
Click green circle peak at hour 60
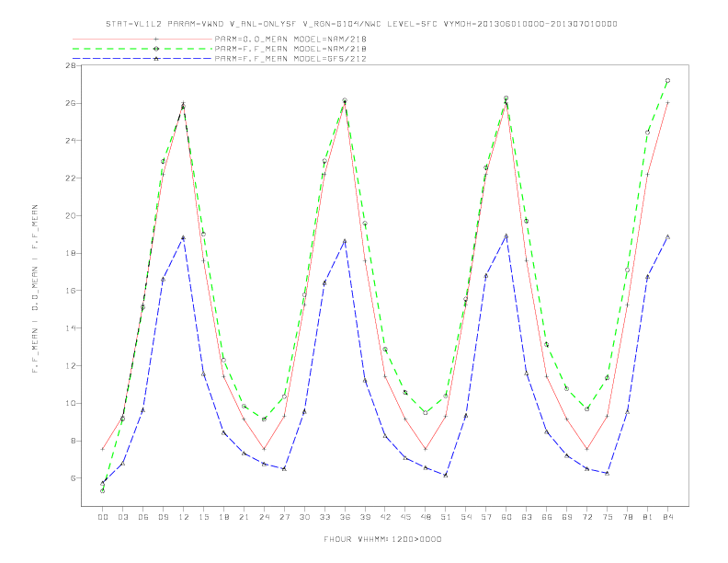pos(506,98)
